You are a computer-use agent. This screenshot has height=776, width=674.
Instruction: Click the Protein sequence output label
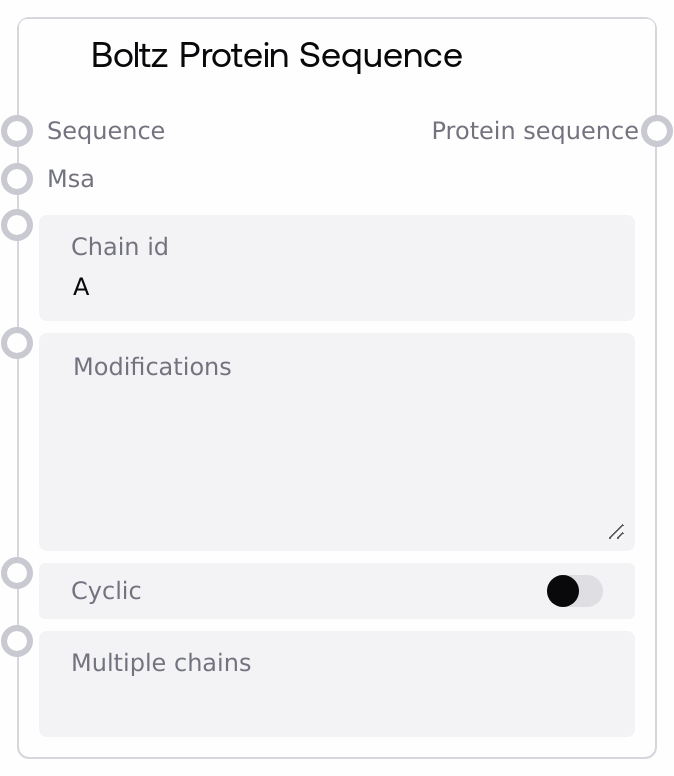(534, 131)
